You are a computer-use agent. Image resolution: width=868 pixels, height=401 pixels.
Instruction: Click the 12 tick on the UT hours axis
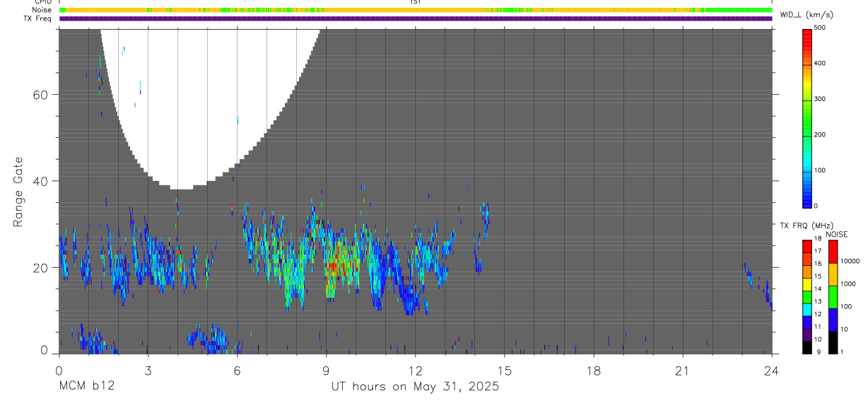coord(416,370)
